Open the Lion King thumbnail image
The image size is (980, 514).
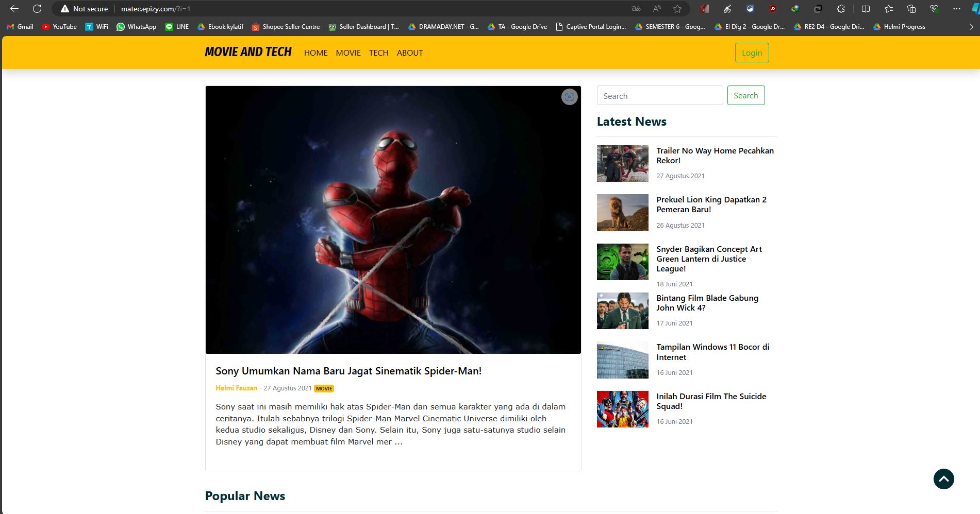[622, 213]
